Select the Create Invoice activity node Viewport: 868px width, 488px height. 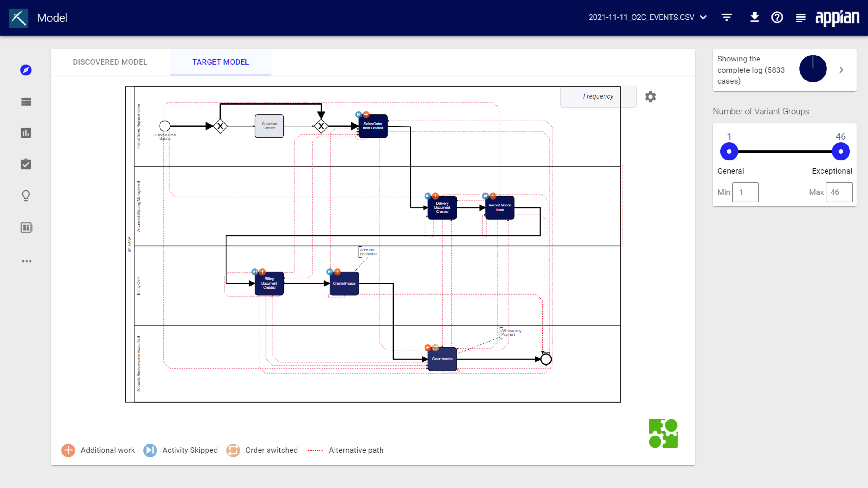click(344, 283)
